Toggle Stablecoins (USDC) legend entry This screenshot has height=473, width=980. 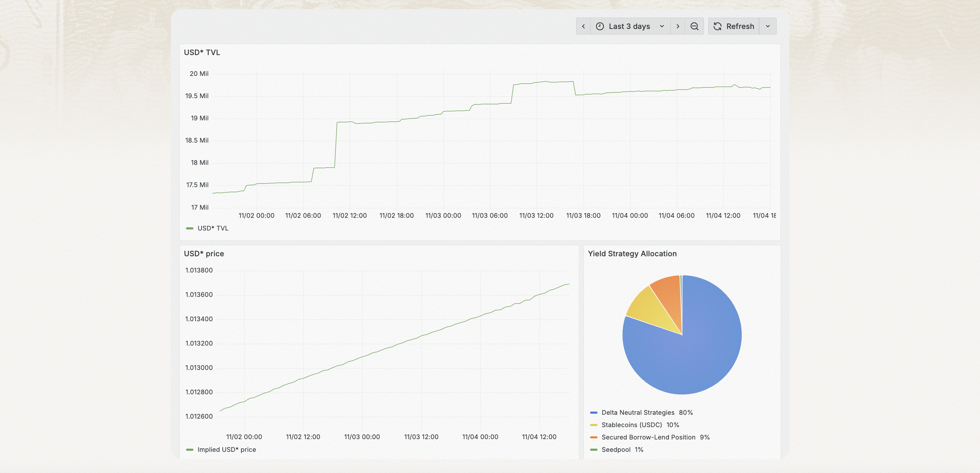pos(632,425)
